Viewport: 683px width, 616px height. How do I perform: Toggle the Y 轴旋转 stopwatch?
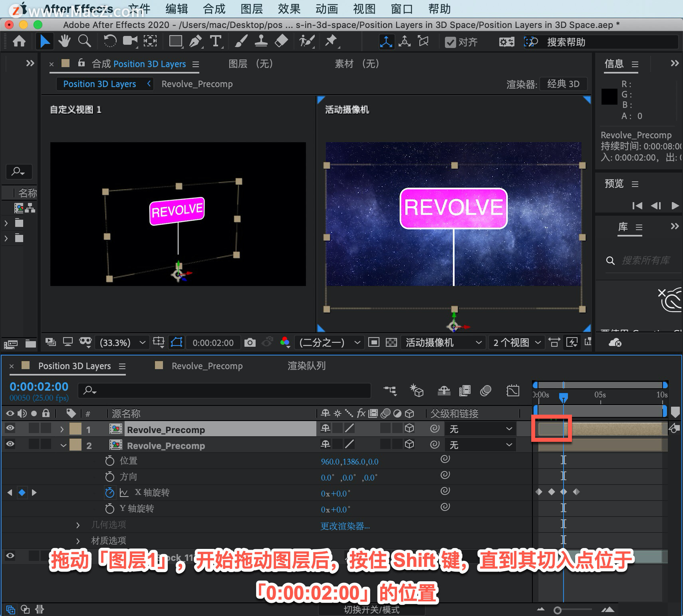[109, 509]
